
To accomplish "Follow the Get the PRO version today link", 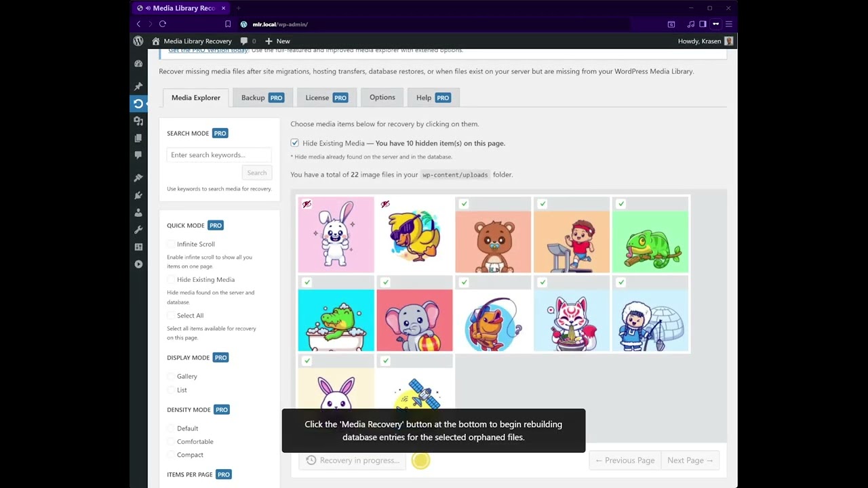I will click(208, 51).
